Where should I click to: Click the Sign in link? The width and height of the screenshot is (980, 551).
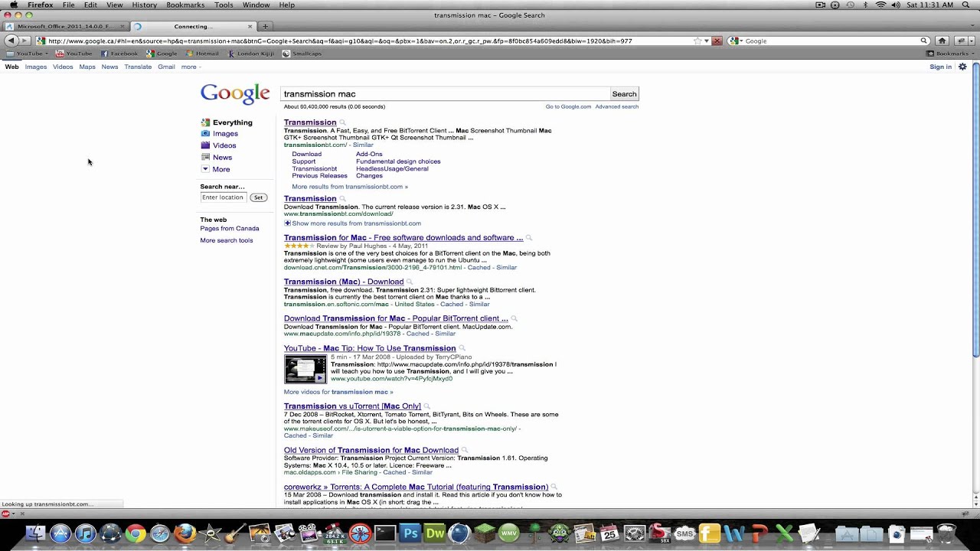click(940, 67)
